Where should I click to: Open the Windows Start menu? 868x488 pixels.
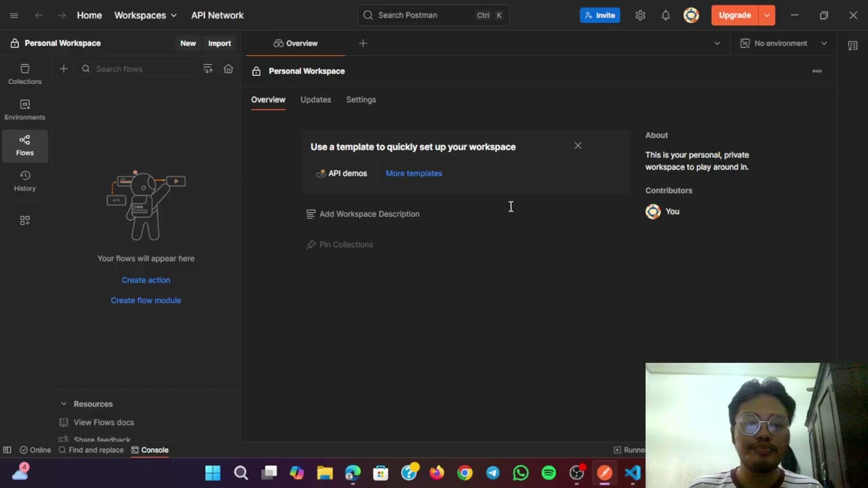point(213,472)
